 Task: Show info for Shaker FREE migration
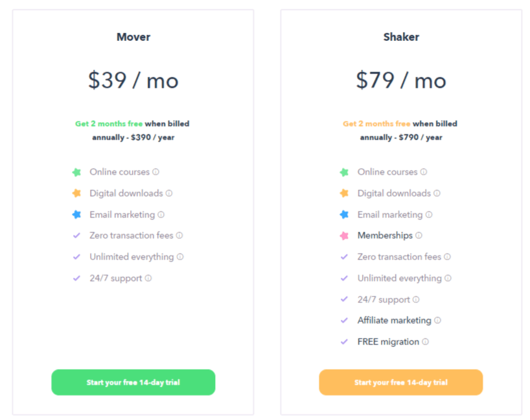(x=425, y=342)
